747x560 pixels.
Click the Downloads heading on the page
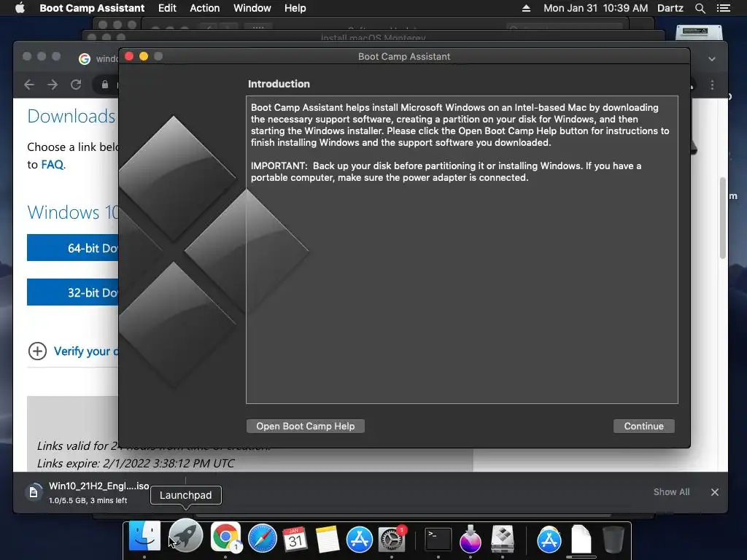71,116
